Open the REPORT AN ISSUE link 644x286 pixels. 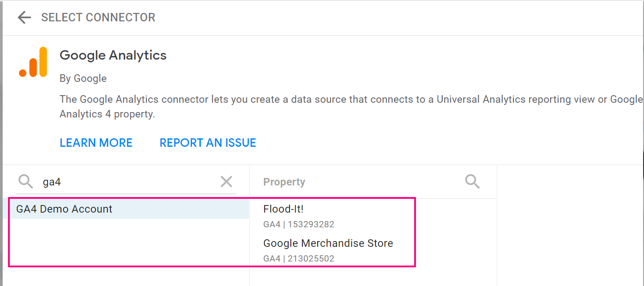[208, 143]
